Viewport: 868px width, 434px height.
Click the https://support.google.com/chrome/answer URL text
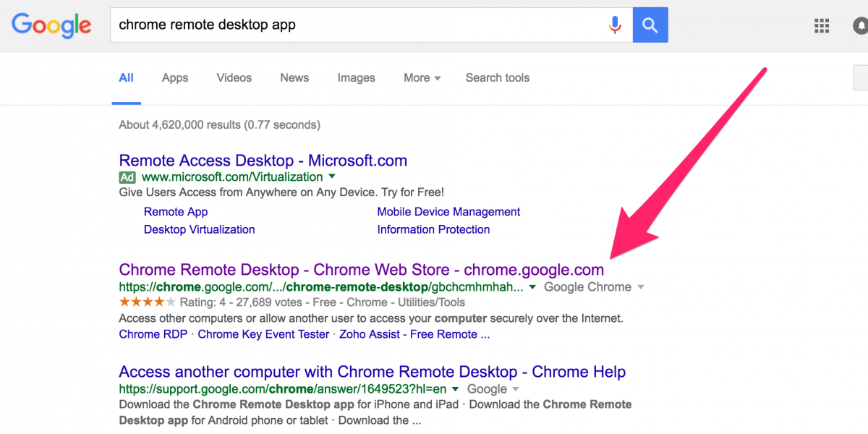coord(284,389)
